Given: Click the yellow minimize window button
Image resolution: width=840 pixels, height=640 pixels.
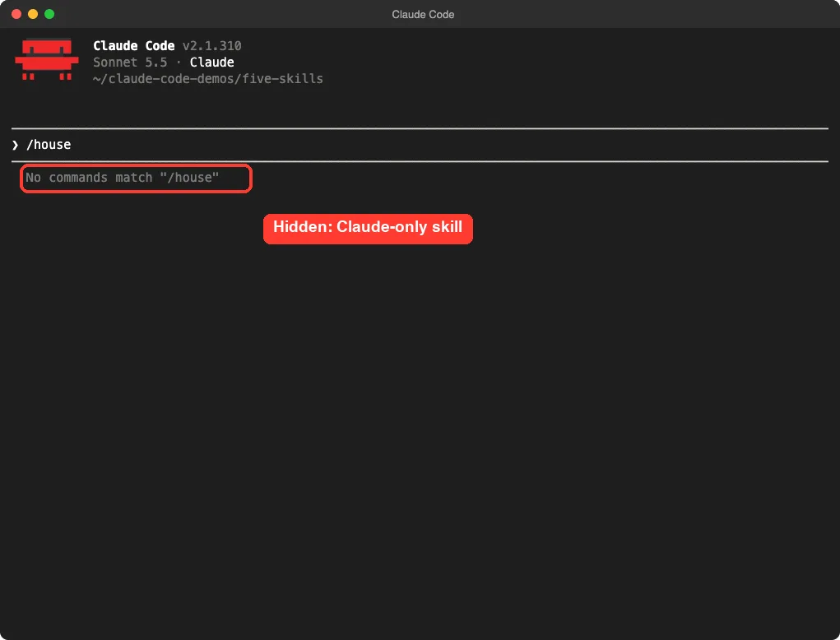Looking at the screenshot, I should 33,14.
